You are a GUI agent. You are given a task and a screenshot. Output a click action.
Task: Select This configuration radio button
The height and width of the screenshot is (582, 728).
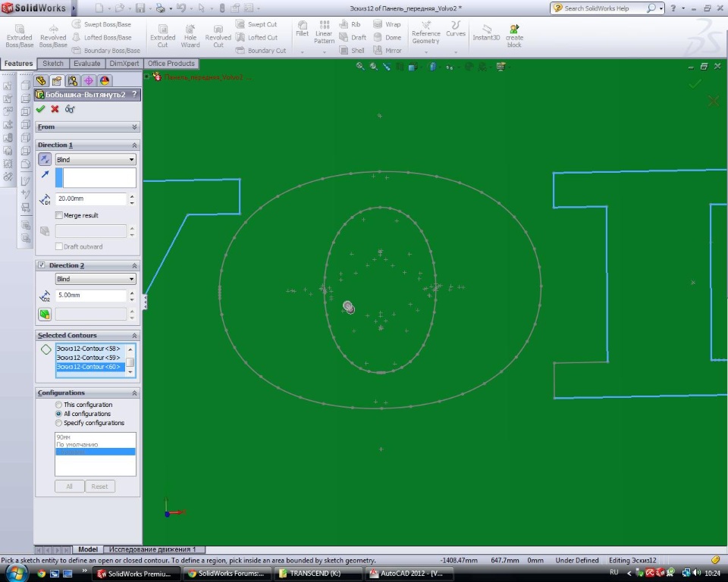[x=58, y=405]
